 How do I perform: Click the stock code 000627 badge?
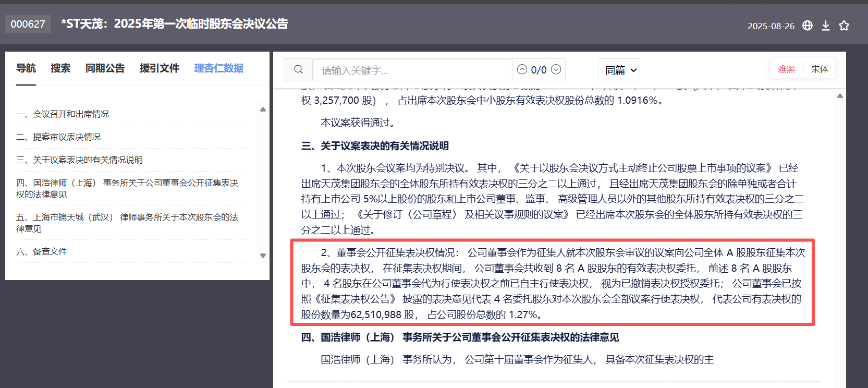pyautogui.click(x=28, y=24)
